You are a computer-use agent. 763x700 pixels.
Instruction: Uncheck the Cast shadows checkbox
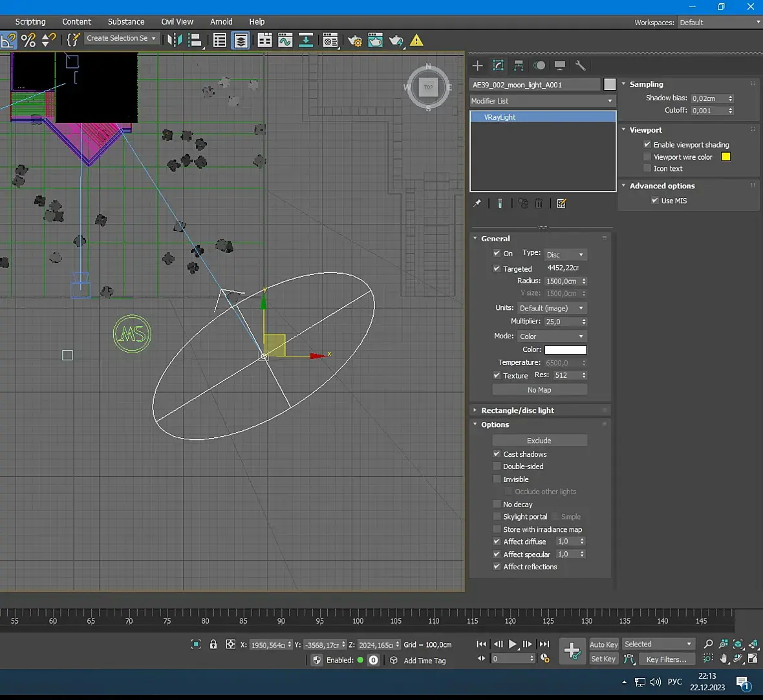point(497,454)
